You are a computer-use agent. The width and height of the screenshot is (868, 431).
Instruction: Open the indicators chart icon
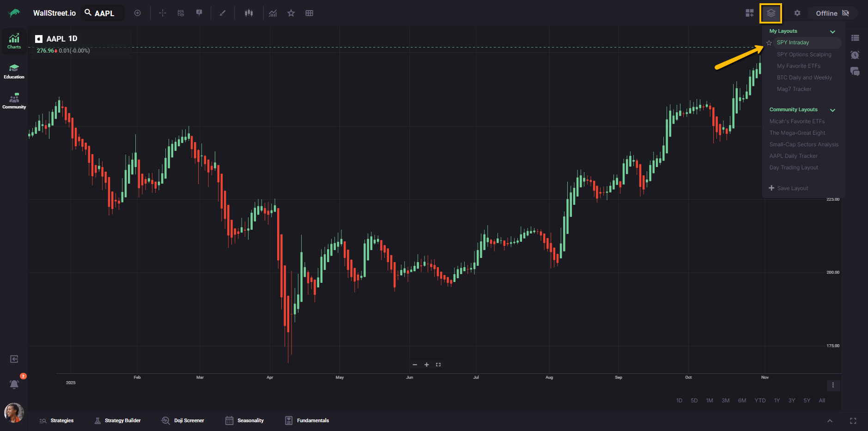273,13
